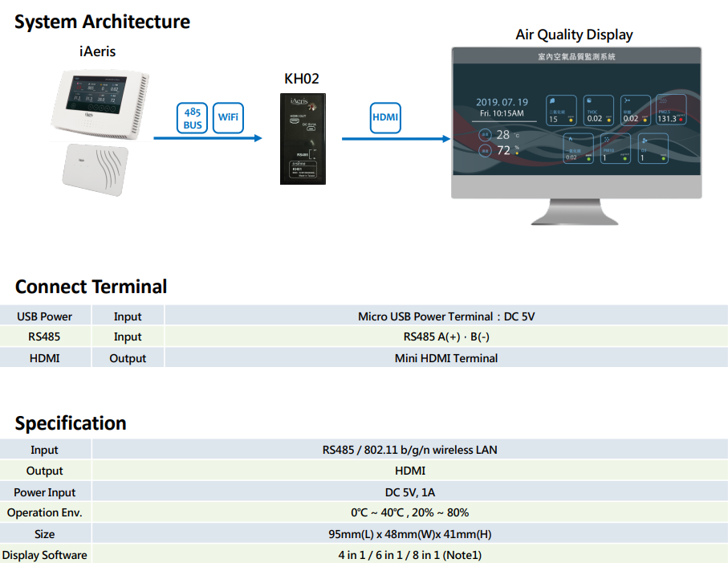Open the PM10 panel on the display
Image resolution: width=728 pixels, height=563 pixels.
616,148
